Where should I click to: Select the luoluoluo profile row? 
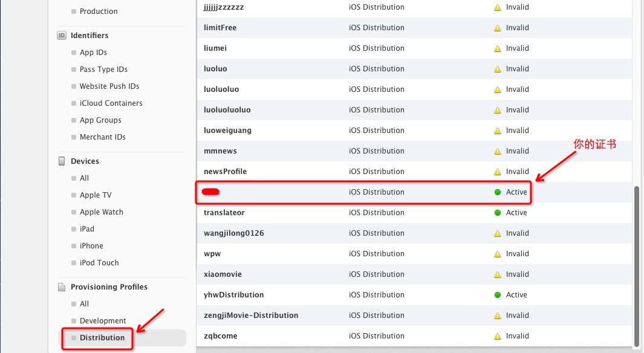click(x=414, y=89)
